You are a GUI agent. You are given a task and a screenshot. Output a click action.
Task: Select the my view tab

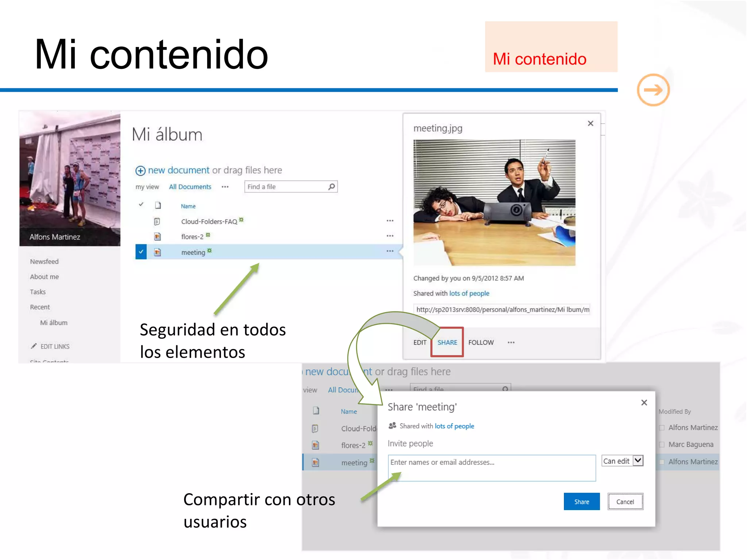coord(147,187)
